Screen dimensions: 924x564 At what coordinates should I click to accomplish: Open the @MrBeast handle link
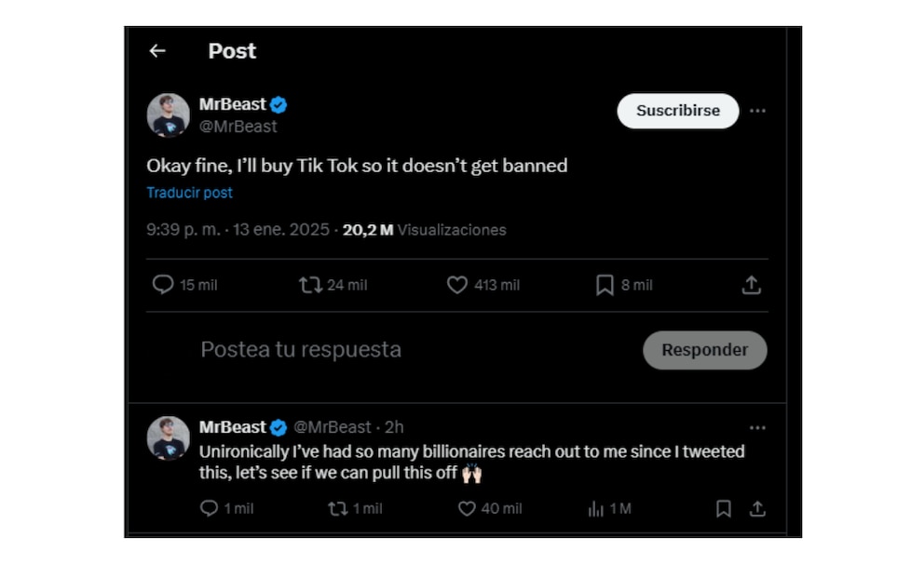pyautogui.click(x=238, y=127)
